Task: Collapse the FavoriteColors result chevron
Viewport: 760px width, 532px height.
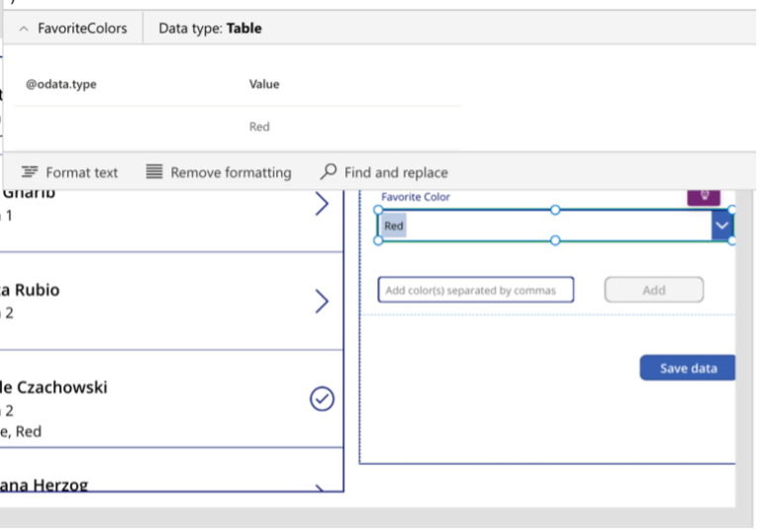Action: coord(24,29)
